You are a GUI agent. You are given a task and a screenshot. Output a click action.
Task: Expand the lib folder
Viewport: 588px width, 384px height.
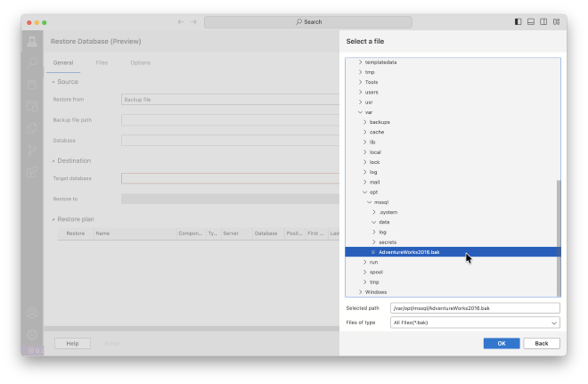364,143
